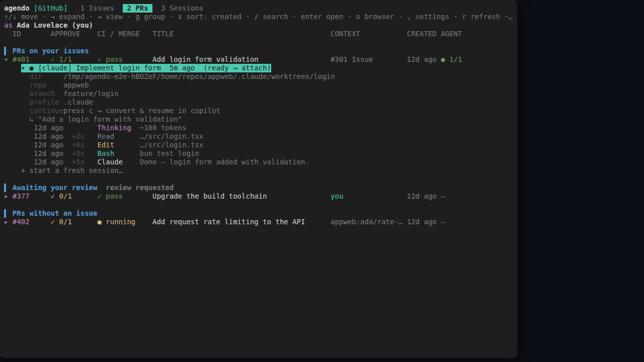Click the CONTEXT column header
This screenshot has width=644, height=362.
pos(345,34)
